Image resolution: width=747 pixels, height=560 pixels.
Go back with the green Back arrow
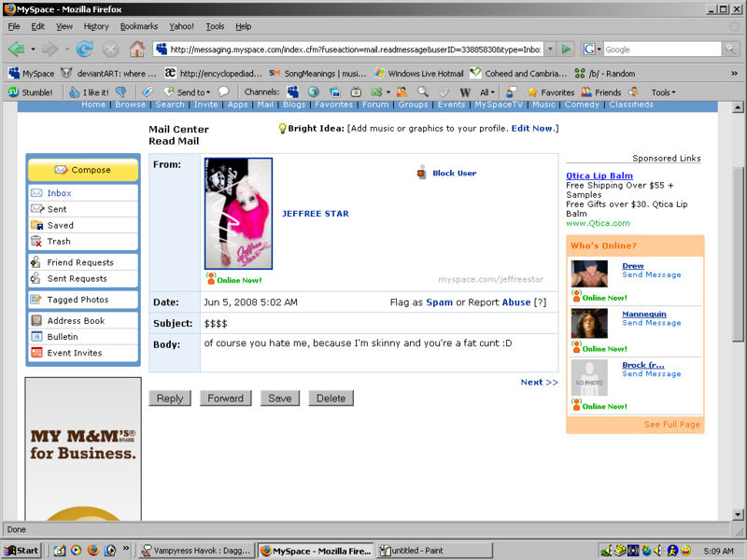click(x=17, y=49)
